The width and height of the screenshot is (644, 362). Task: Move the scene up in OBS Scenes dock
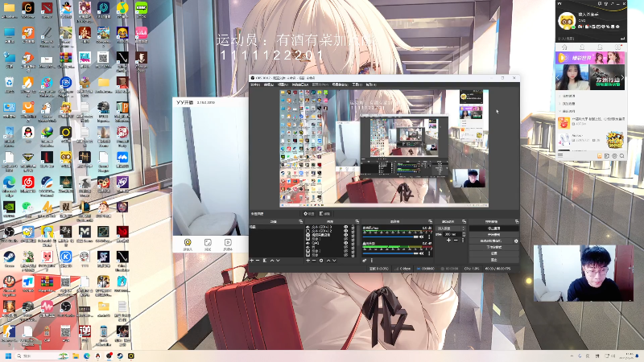(x=272, y=261)
